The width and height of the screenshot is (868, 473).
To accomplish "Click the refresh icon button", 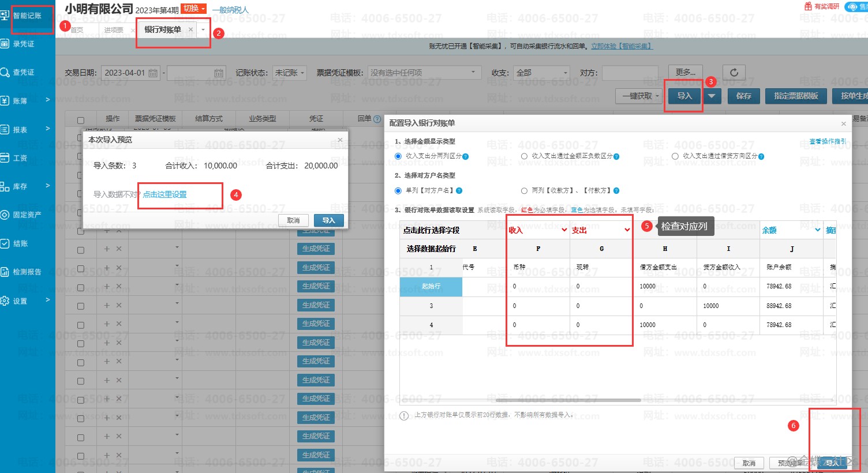I will tap(734, 73).
